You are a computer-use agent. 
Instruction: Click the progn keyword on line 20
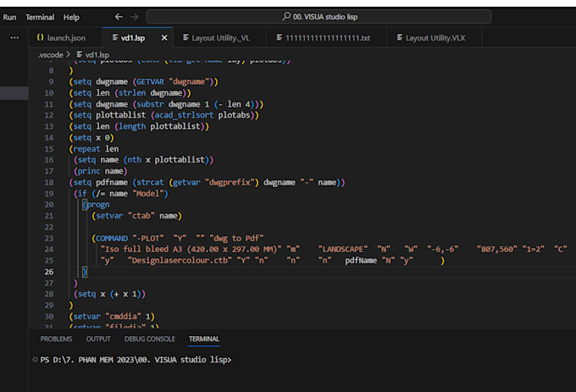98,204
